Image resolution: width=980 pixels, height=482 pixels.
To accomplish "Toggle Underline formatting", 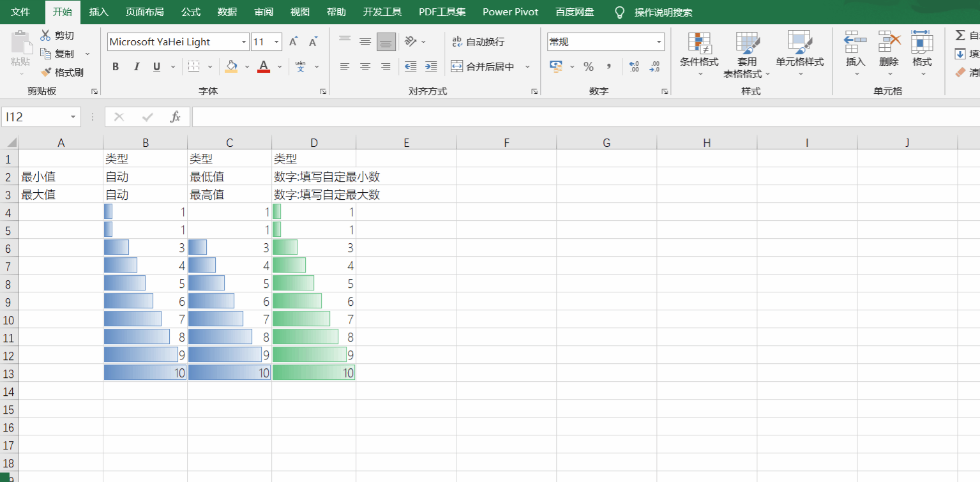I will pos(156,66).
